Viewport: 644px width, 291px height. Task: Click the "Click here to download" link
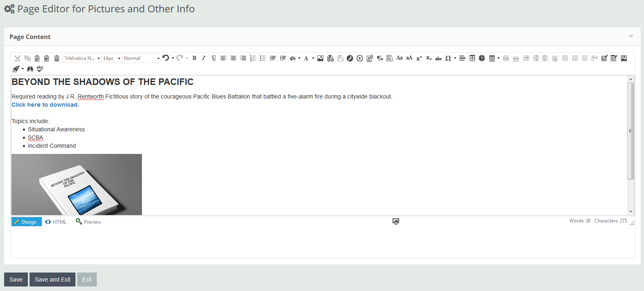[45, 105]
